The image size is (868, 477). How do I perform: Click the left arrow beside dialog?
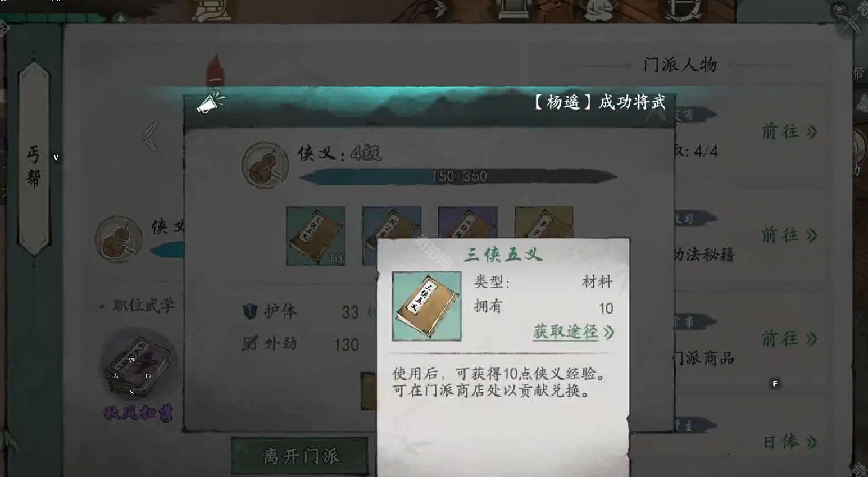point(150,137)
